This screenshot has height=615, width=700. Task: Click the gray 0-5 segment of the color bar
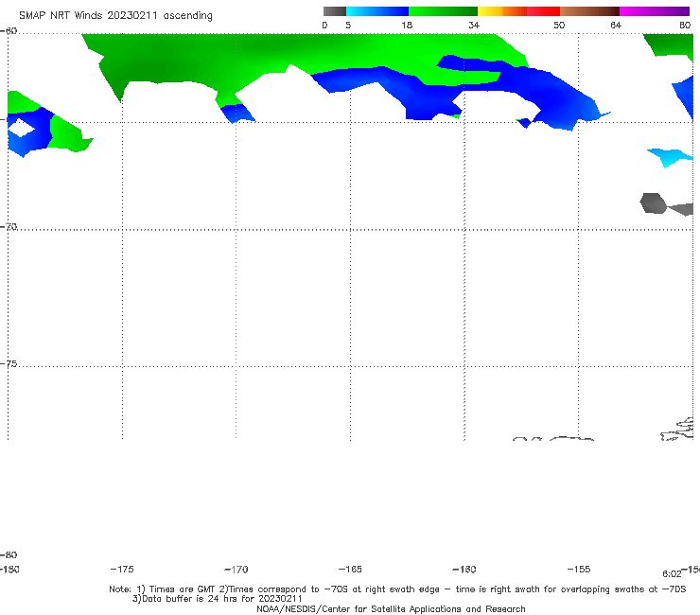pos(334,11)
